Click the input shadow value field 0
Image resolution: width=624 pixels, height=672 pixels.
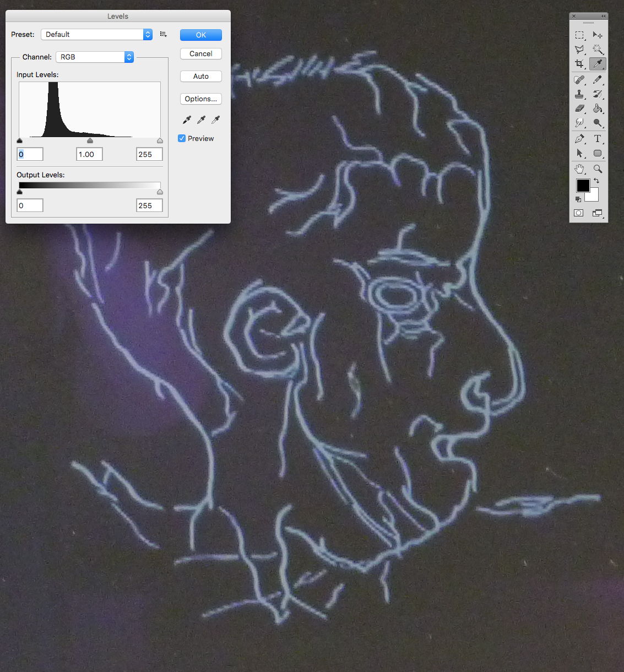click(30, 154)
